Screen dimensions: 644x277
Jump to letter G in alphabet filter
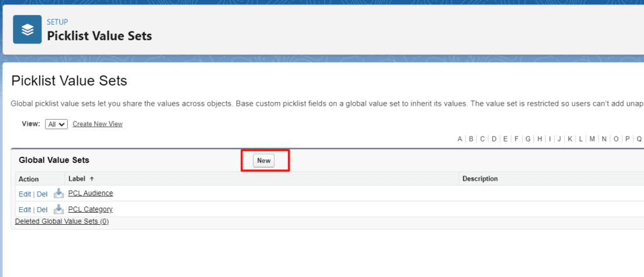point(528,139)
